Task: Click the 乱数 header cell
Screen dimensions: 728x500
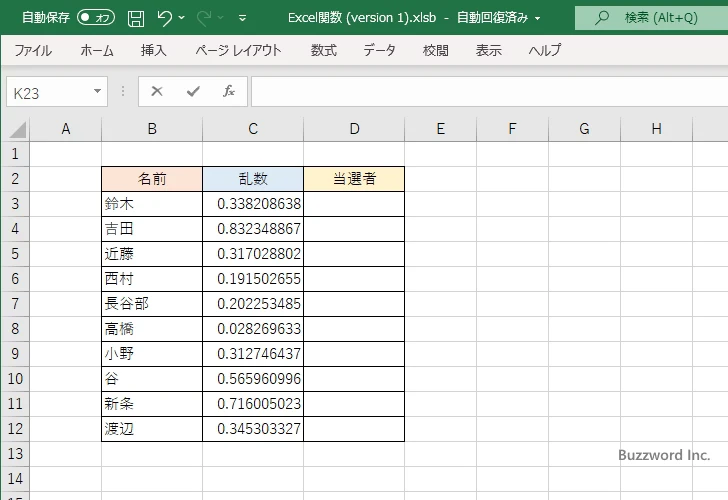Action: pyautogui.click(x=253, y=179)
